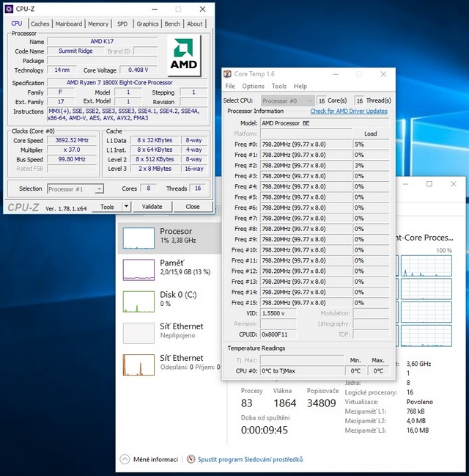Click the Tools button in CPU-Z
Image resolution: width=469 pixels, height=476 pixels.
pos(107,207)
